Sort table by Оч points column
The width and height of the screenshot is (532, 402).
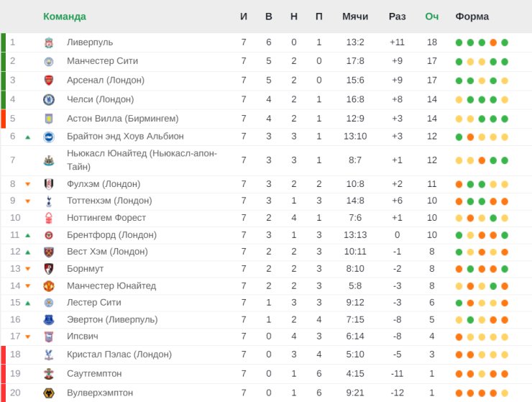(x=431, y=17)
